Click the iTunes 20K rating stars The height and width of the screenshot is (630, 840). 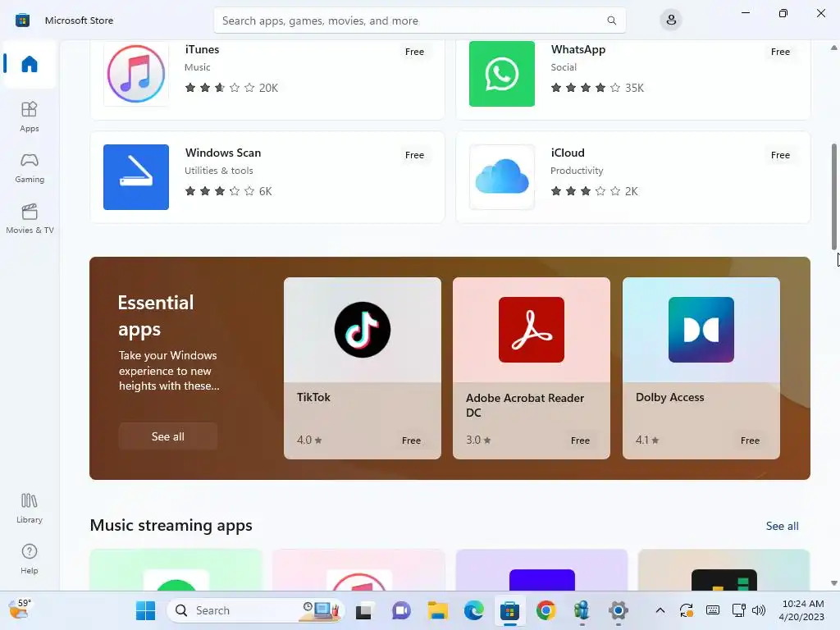click(231, 88)
